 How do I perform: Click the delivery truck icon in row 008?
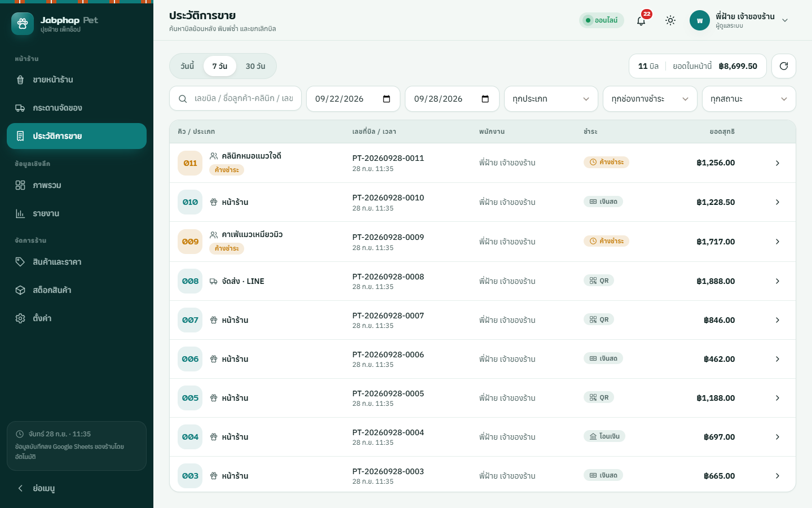coord(214,281)
